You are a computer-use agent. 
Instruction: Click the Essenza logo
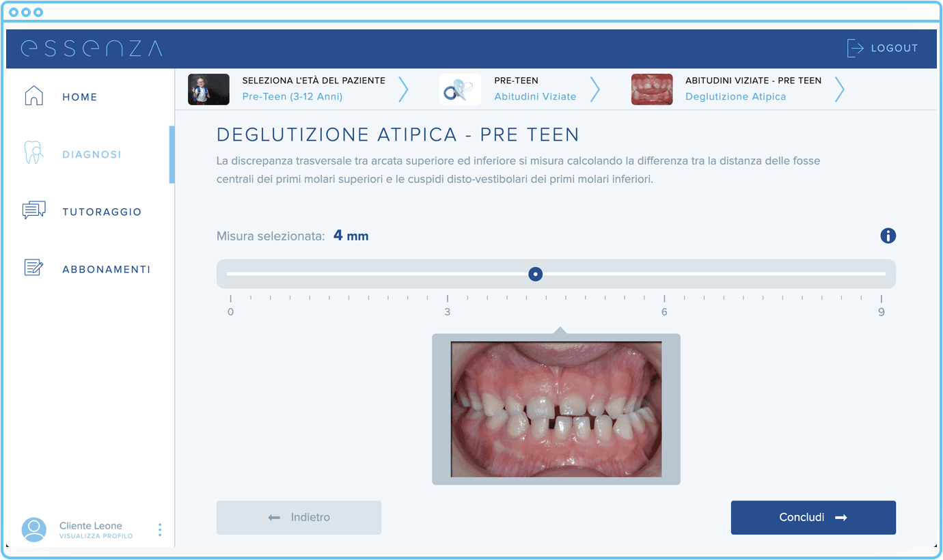click(x=92, y=48)
